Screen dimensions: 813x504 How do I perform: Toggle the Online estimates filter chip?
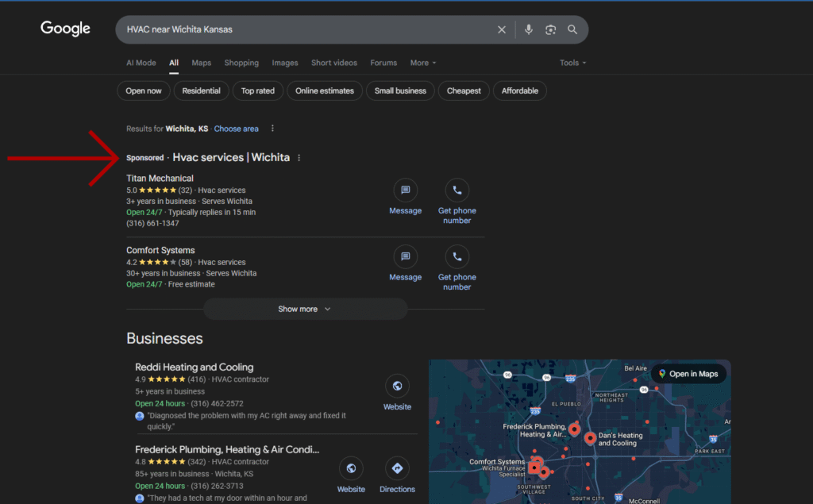(325, 90)
